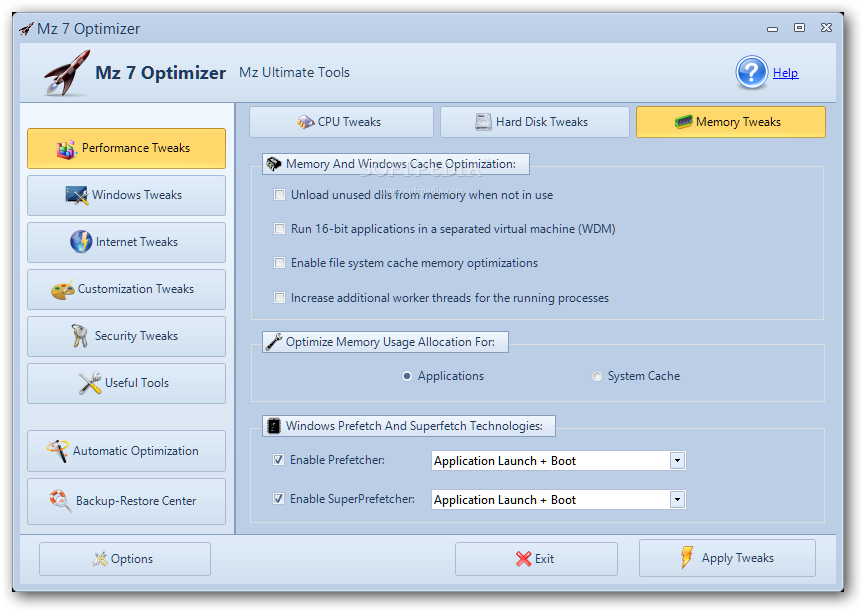
Task: Open the Performance Tweaks section
Action: coord(126,149)
